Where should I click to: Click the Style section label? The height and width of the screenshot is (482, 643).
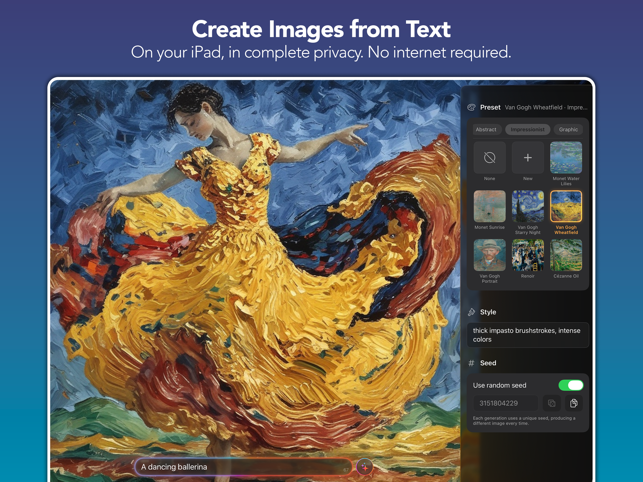[x=488, y=312]
